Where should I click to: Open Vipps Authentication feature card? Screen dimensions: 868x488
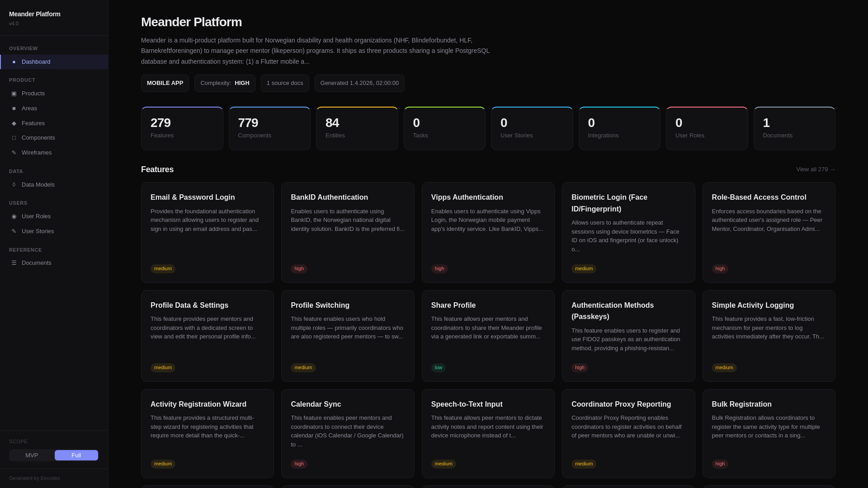[488, 232]
